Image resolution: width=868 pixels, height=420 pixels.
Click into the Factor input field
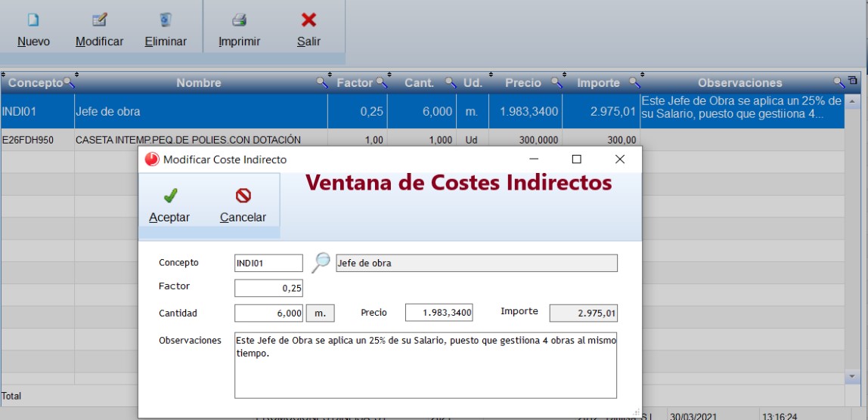(268, 288)
